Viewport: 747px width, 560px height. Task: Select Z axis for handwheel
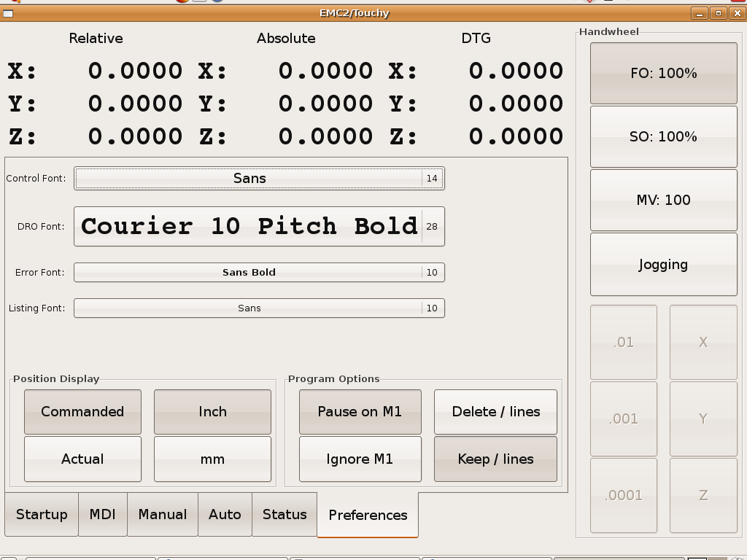[x=703, y=495]
